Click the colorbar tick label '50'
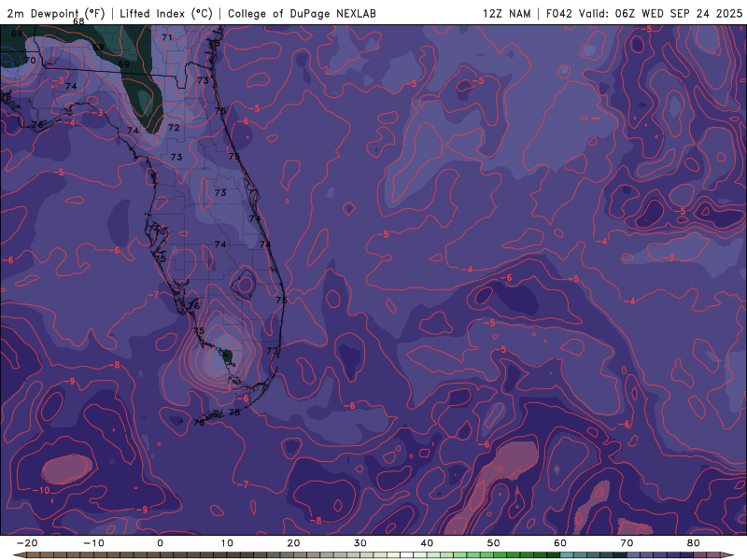This screenshot has height=560, width=747. tap(494, 543)
